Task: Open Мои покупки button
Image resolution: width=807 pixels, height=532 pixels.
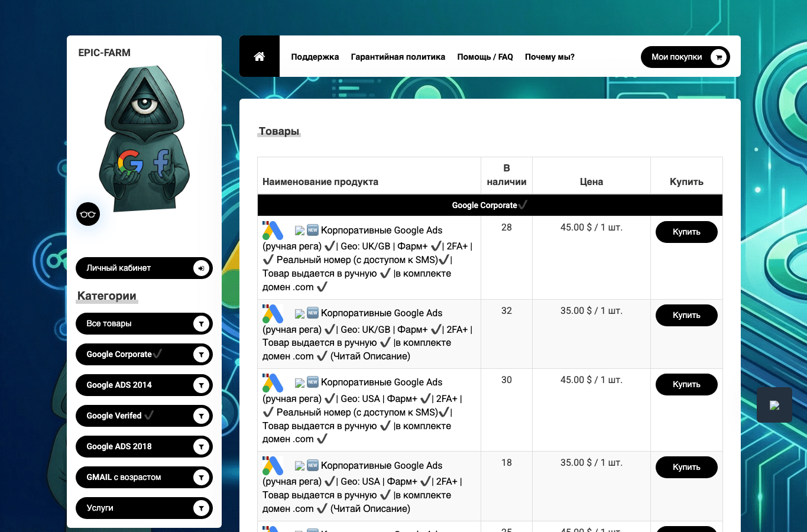Action: [685, 57]
